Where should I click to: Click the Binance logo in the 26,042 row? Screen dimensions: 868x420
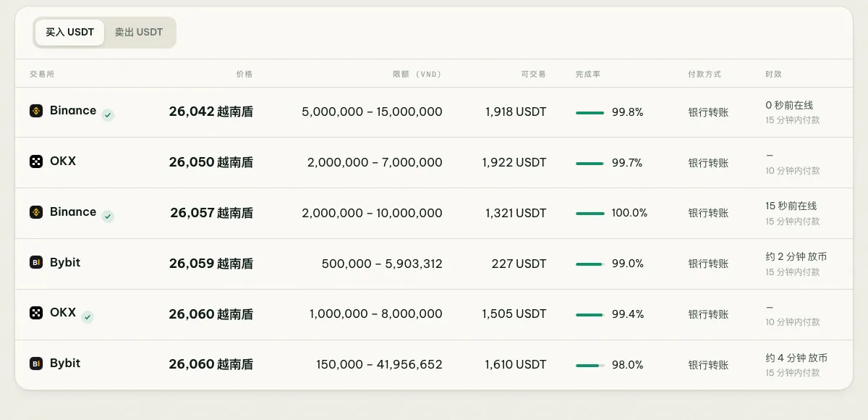click(x=36, y=111)
